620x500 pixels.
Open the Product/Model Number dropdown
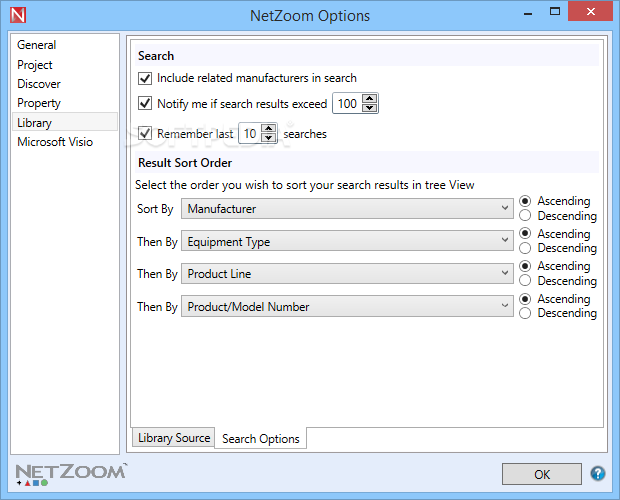pyautogui.click(x=347, y=306)
